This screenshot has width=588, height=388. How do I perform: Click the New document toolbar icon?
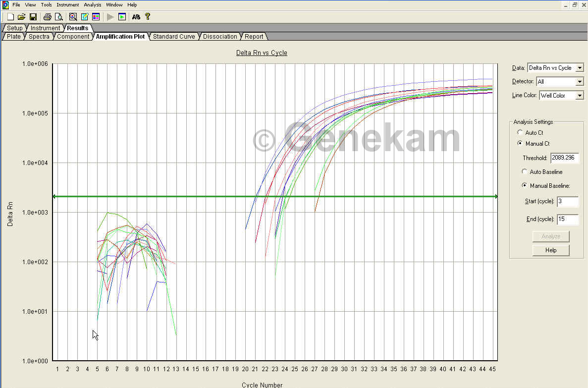[10, 17]
